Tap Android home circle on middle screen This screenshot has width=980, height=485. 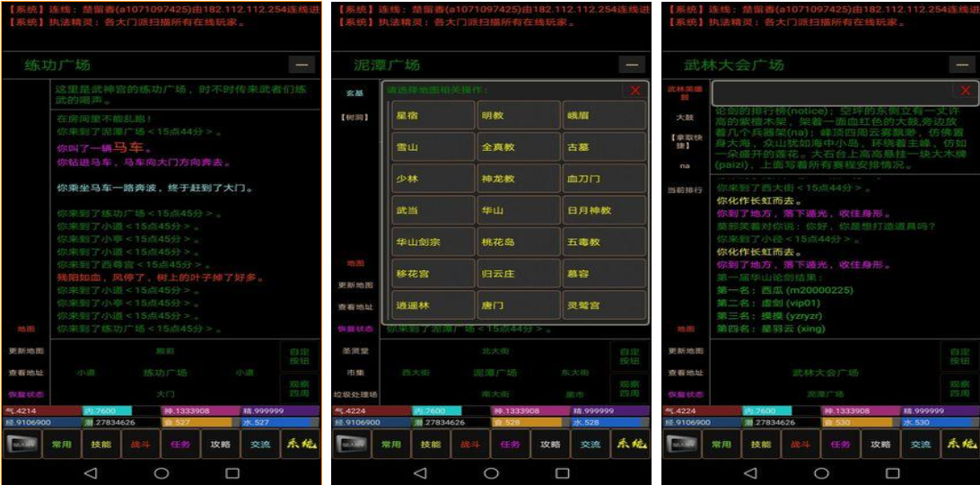click(x=492, y=472)
